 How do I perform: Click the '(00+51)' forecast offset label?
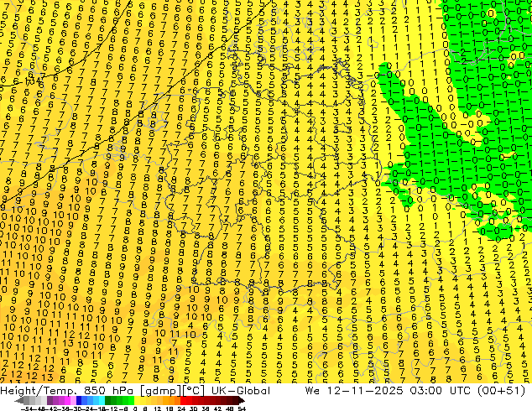tap(502, 391)
